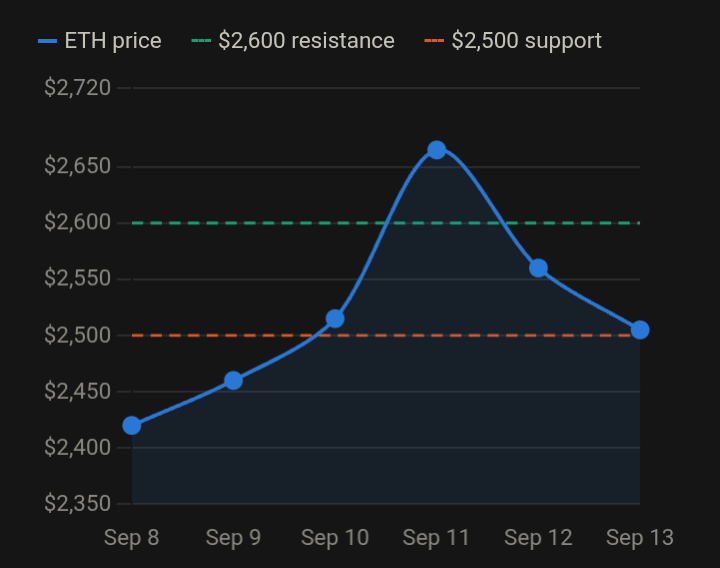Click the orange support legend swatch
720x568 pixels.
pyautogui.click(x=434, y=41)
